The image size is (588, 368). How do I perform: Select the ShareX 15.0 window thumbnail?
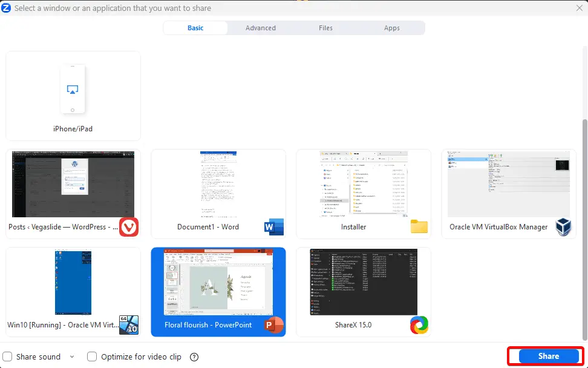(x=364, y=282)
